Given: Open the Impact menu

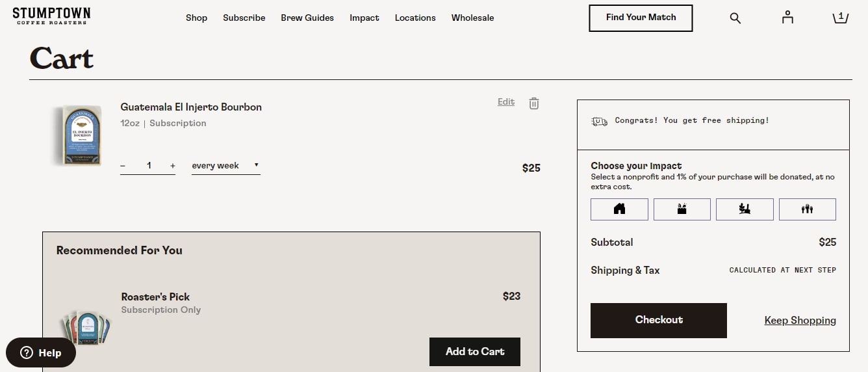Looking at the screenshot, I should click(364, 18).
